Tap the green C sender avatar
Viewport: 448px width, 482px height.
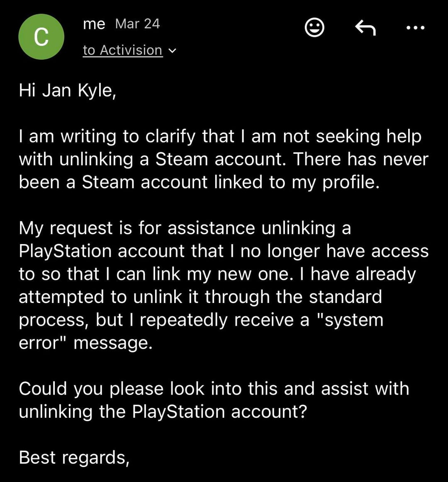click(x=41, y=37)
